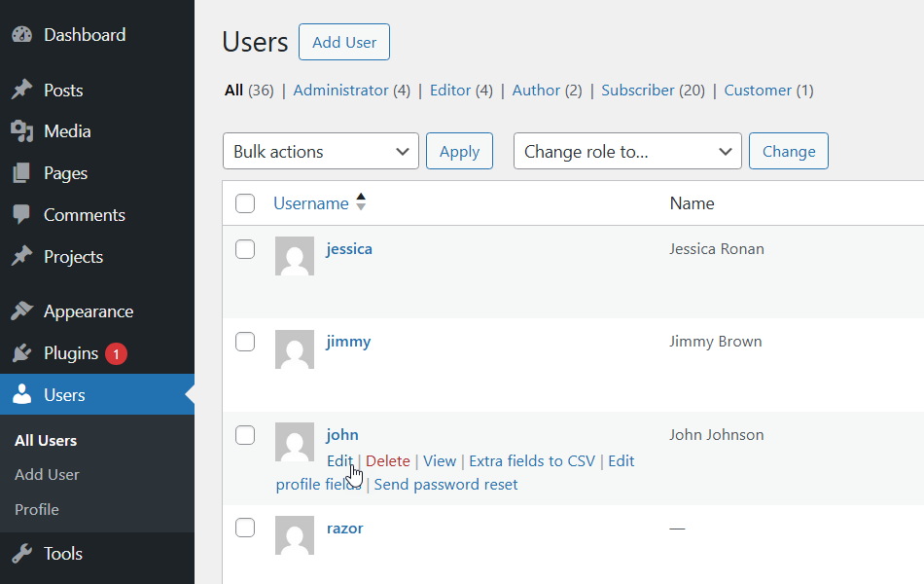Open Comments using the speech bubble icon
Image resolution: width=924 pixels, height=584 pixels.
21,214
